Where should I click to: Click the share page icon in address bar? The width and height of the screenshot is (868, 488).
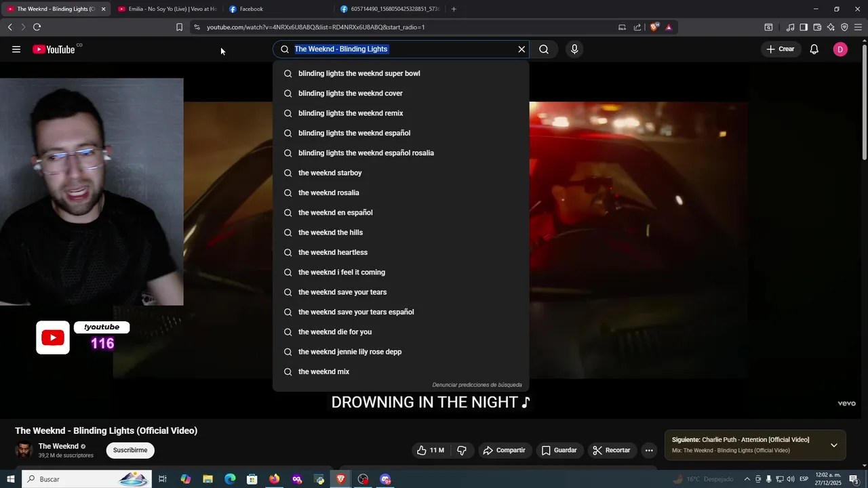pos(637,27)
